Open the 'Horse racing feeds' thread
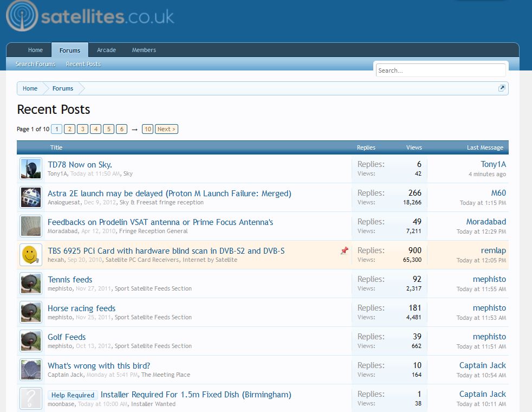The image size is (532, 412). (x=81, y=308)
